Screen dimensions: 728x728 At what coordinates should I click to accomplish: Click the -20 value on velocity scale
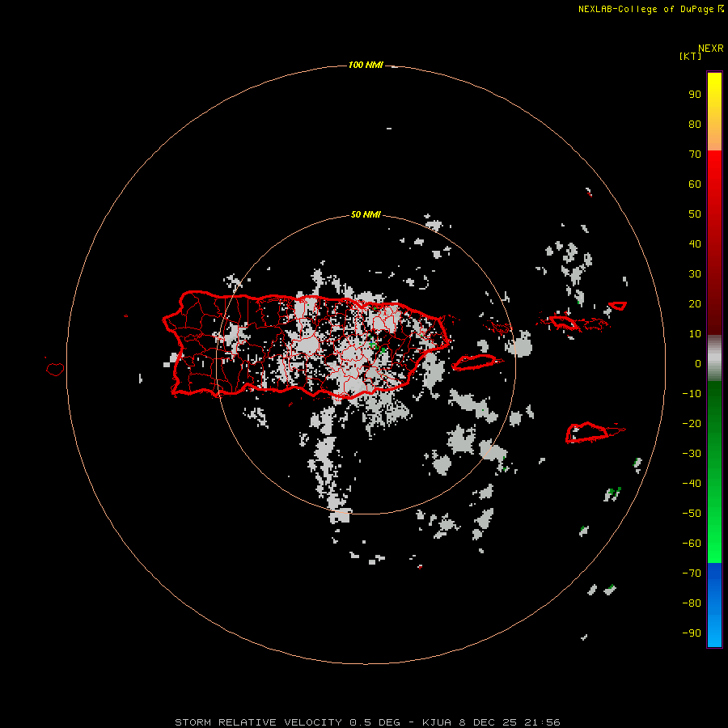point(692,424)
